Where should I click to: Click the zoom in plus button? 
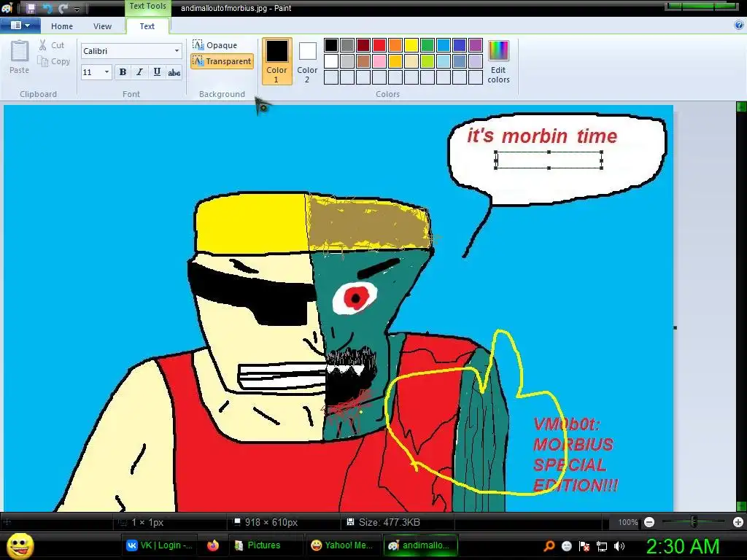click(738, 522)
